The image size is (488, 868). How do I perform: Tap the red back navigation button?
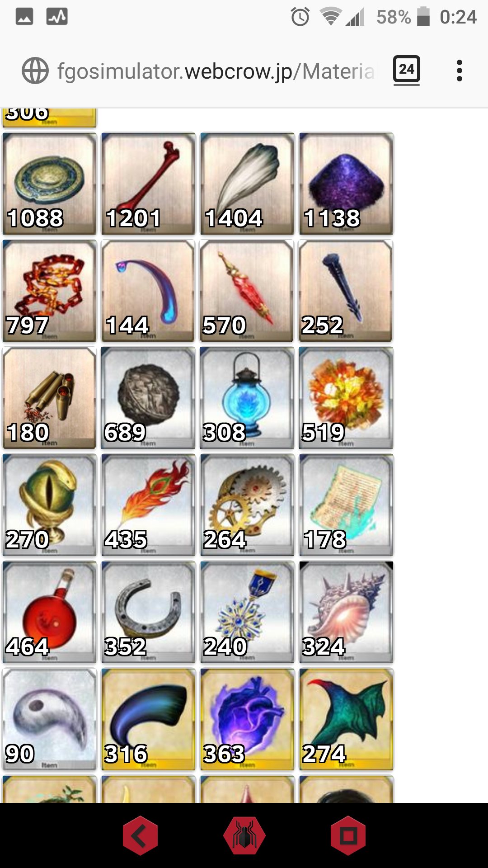point(140,835)
